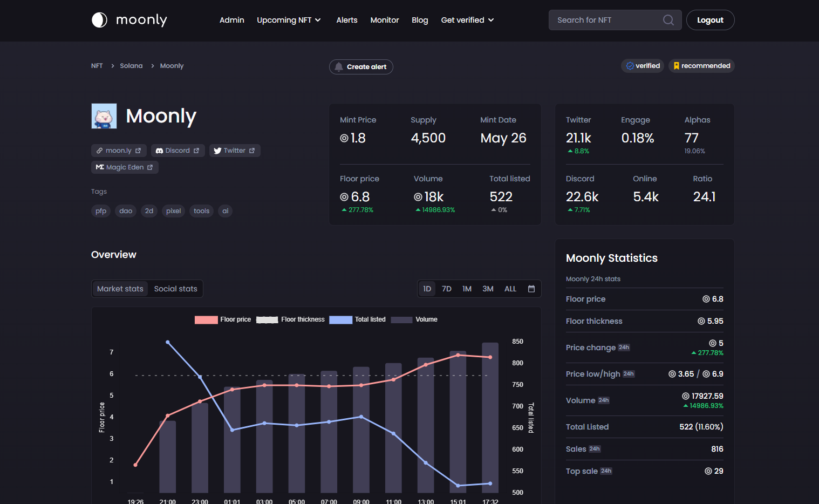Image resolution: width=819 pixels, height=504 pixels.
Task: Open the Admin menu item
Action: pos(232,20)
